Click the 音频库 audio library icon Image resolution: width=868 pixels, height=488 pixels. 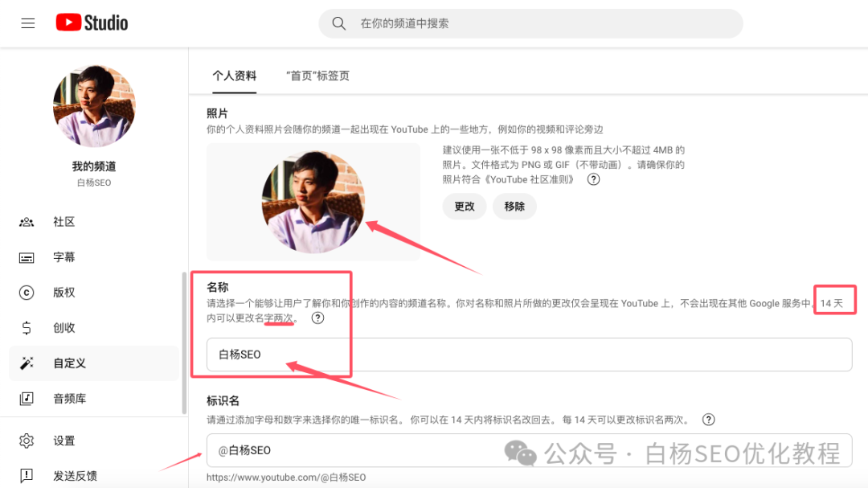tap(27, 398)
